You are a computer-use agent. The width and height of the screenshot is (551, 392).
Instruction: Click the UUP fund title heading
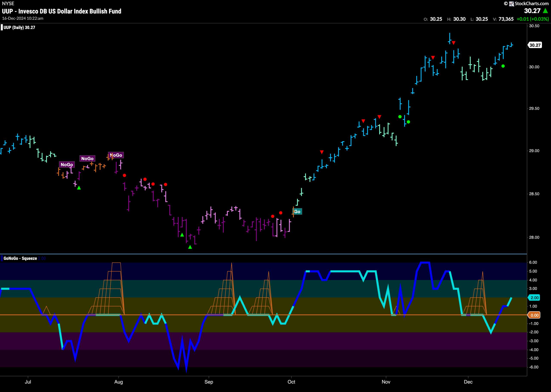[62, 11]
